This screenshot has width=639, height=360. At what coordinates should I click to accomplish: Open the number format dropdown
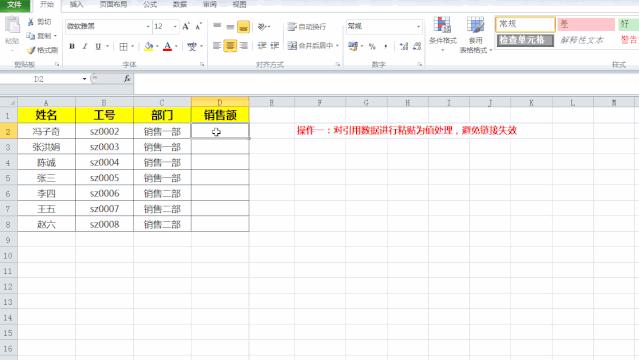pos(418,27)
